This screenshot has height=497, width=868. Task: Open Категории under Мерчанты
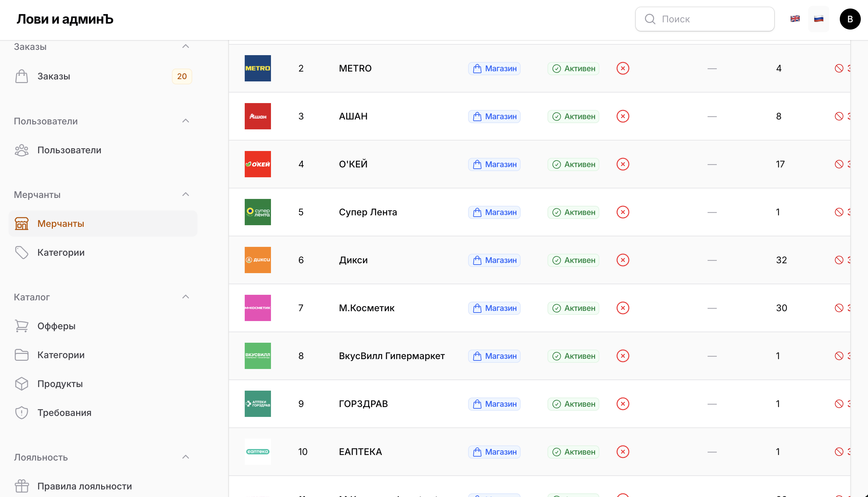click(x=103, y=252)
